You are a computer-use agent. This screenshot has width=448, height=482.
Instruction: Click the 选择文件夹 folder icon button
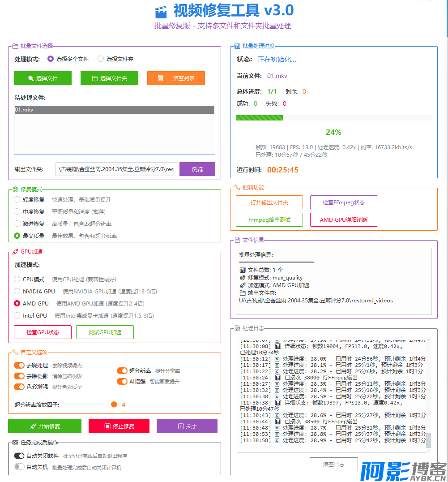click(109, 78)
